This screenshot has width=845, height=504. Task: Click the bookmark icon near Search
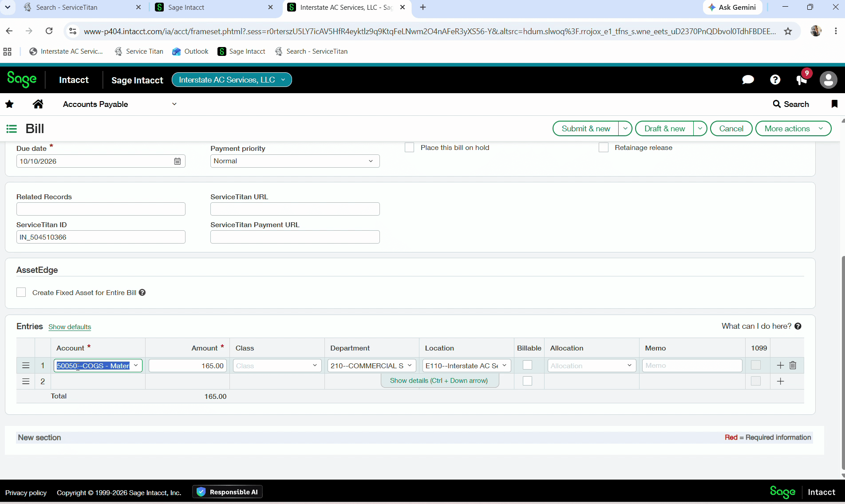[x=834, y=104]
